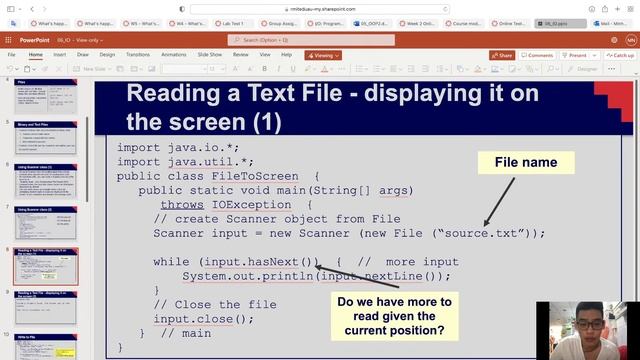Viewport: 640px width, 360px height.
Task: Switch to Online Test browser tab
Action: point(509,24)
